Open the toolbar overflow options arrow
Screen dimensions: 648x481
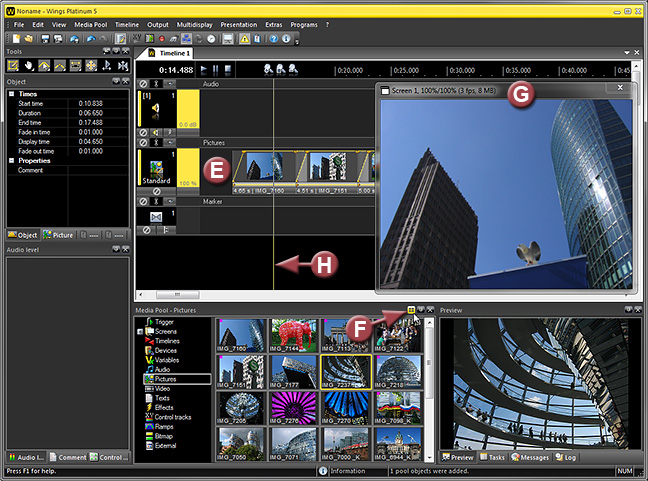click(x=297, y=41)
